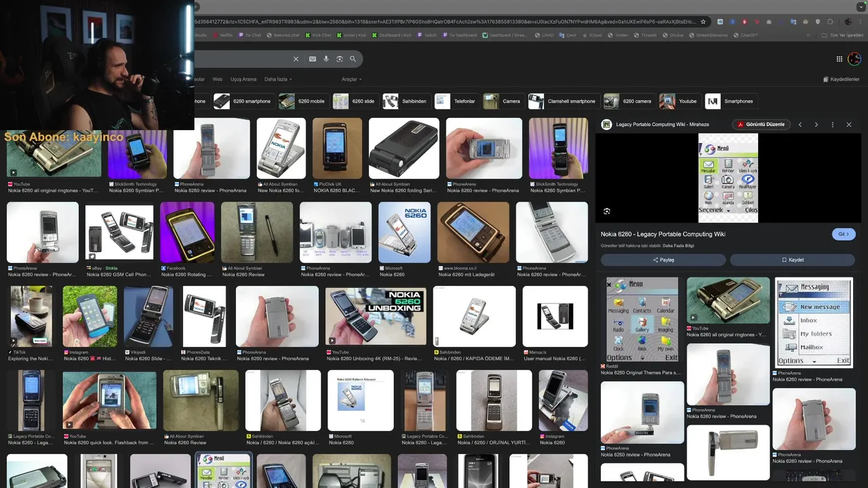Start voice search with the microphone icon

pyautogui.click(x=326, y=59)
